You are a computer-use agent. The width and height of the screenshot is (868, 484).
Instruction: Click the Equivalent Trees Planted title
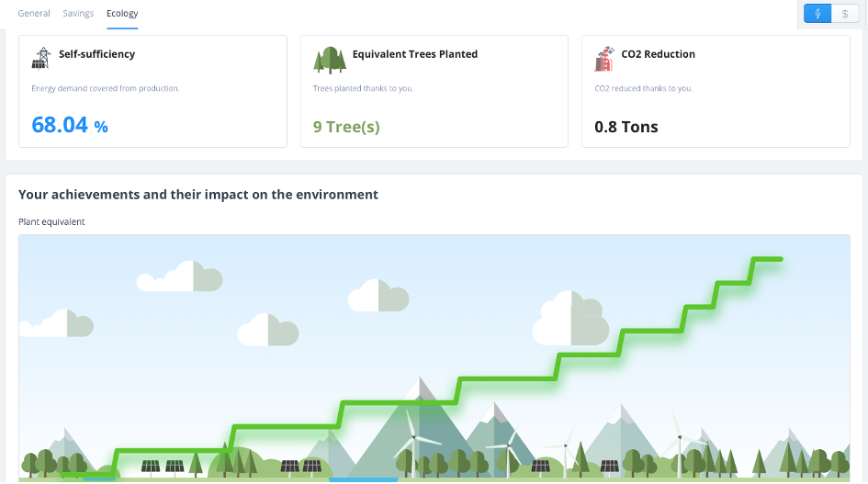point(415,53)
